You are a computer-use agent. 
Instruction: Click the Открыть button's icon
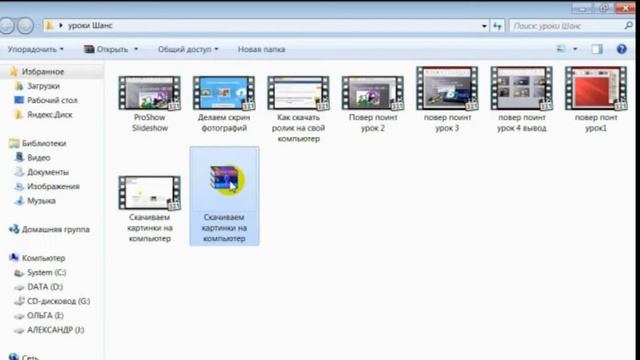(89, 49)
